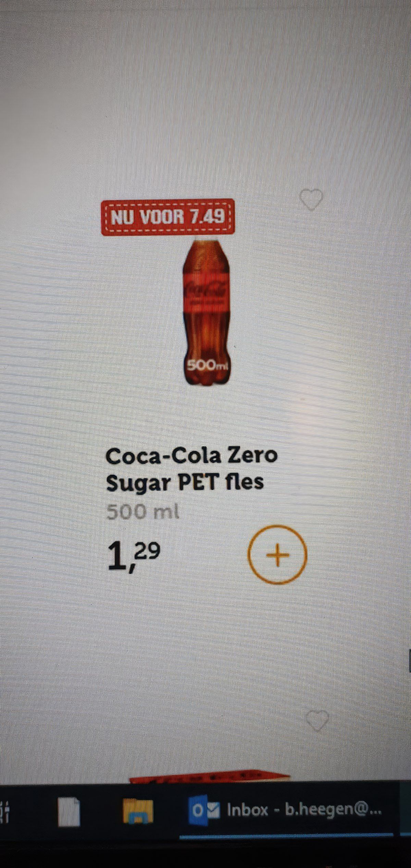Open the 'NU VOOR 7.49' promotion badge
The width and height of the screenshot is (411, 868).
click(168, 217)
